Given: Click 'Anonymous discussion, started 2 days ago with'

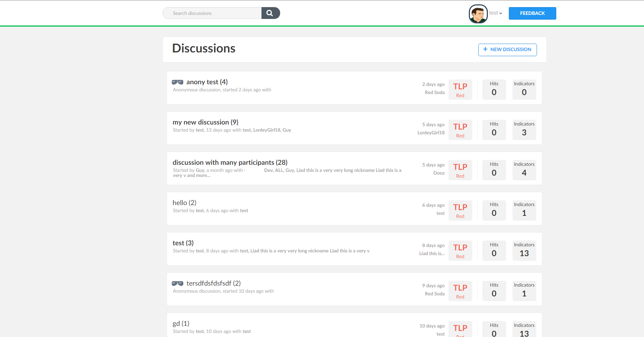Looking at the screenshot, I should [222, 90].
